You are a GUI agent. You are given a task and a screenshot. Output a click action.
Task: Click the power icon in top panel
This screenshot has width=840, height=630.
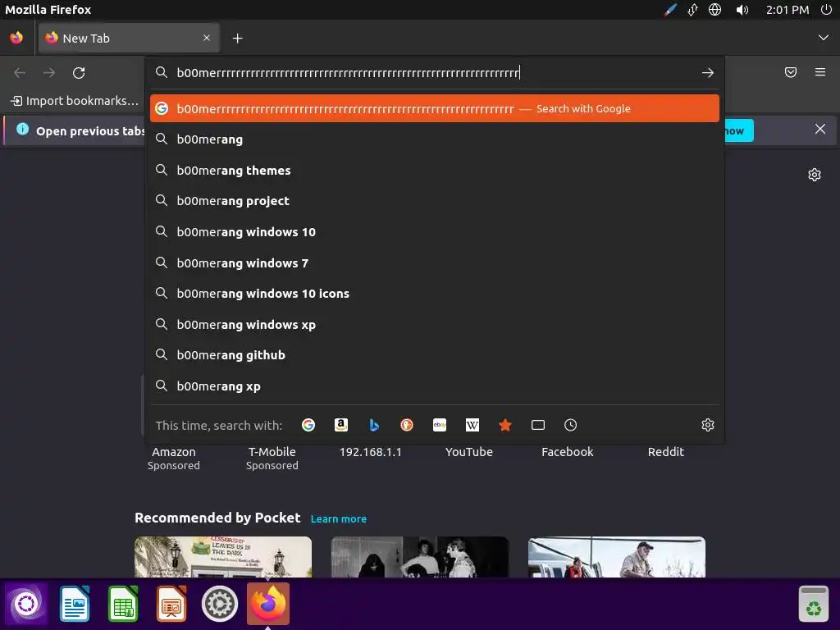(826, 10)
